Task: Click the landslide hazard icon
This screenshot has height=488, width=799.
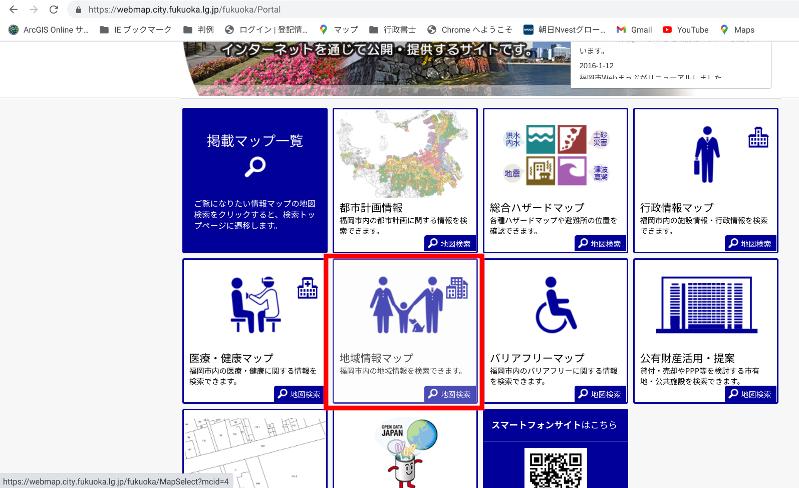Action: pos(572,139)
